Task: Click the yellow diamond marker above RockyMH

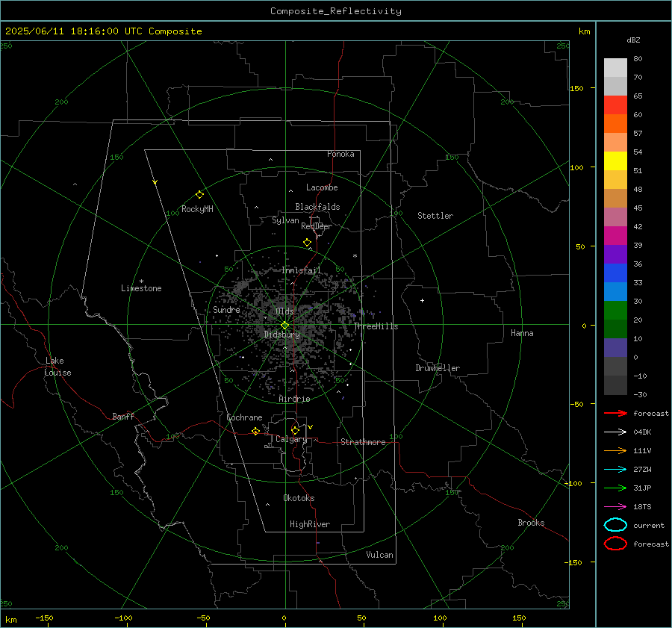Action: (199, 195)
